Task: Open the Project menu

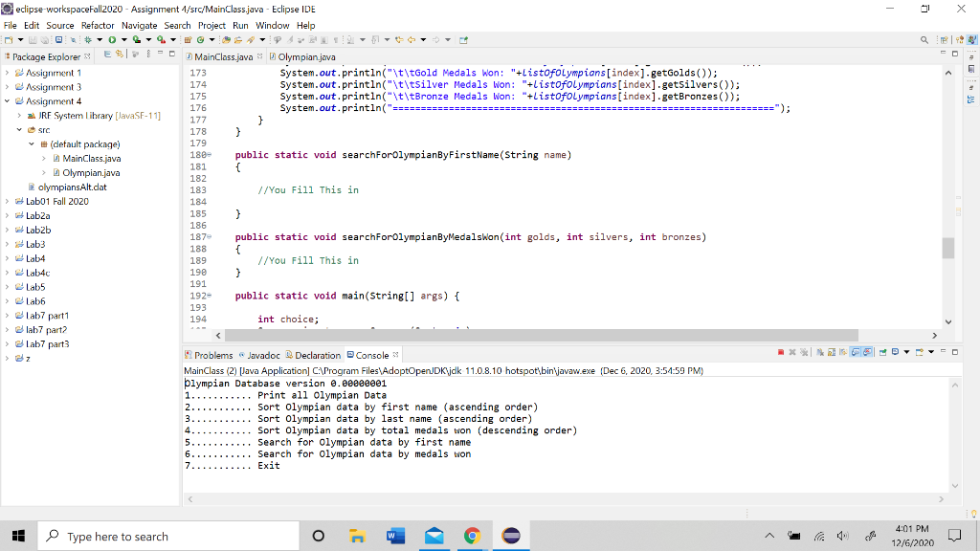Action: (212, 26)
